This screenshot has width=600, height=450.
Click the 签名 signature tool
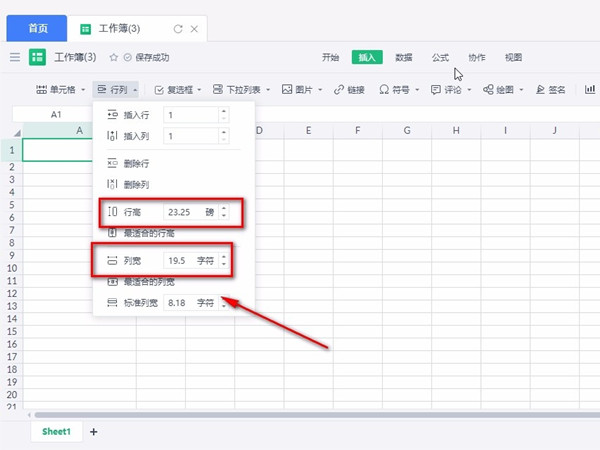(x=550, y=90)
